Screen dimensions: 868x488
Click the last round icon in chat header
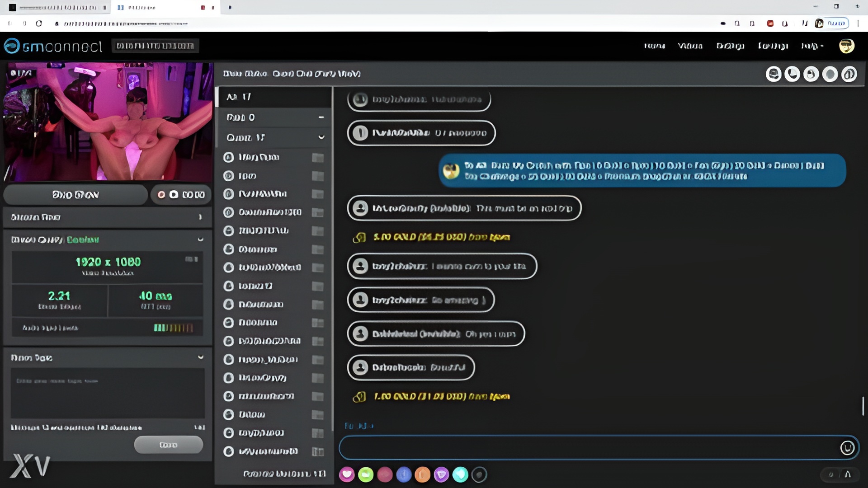click(849, 74)
